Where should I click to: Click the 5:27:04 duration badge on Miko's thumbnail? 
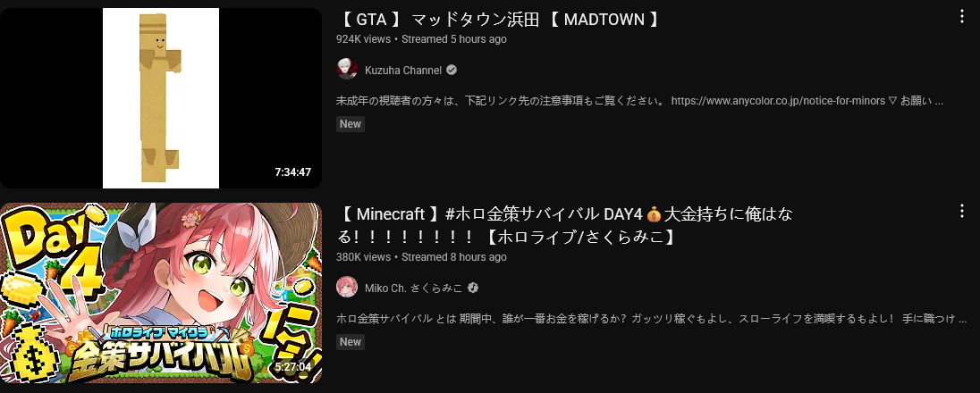[293, 367]
